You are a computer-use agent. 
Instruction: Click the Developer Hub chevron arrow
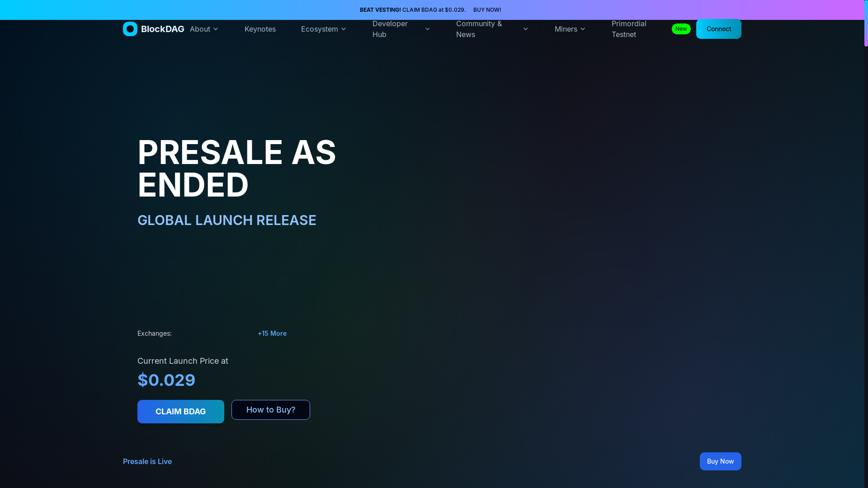[x=427, y=29]
